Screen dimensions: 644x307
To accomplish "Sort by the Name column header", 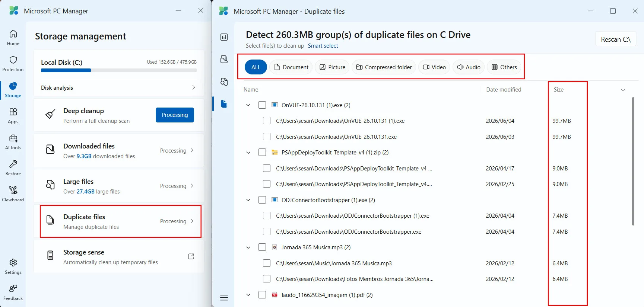I will [251, 90].
